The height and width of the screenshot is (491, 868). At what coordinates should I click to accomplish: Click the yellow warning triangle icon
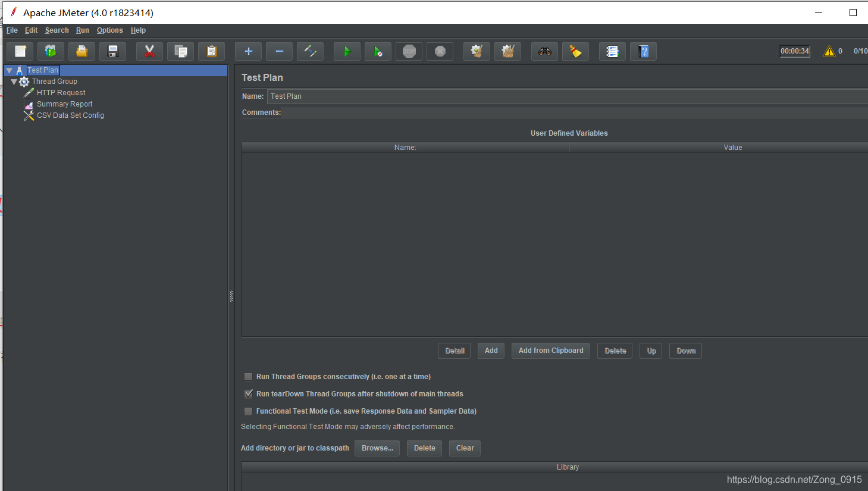(829, 51)
